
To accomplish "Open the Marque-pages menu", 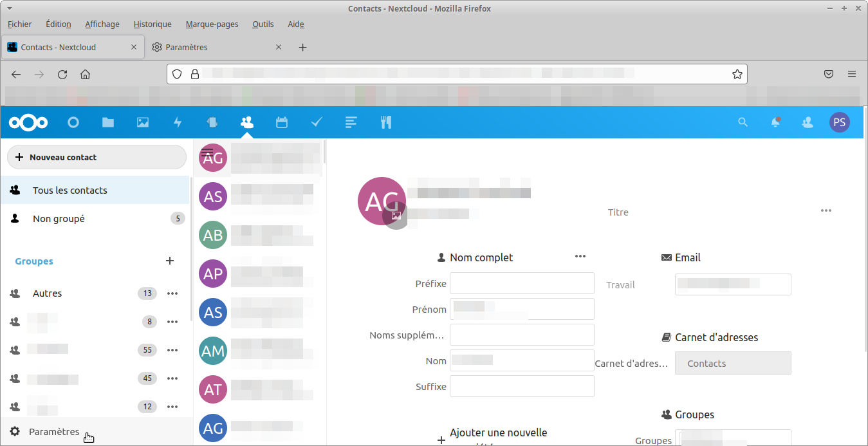I will 212,24.
